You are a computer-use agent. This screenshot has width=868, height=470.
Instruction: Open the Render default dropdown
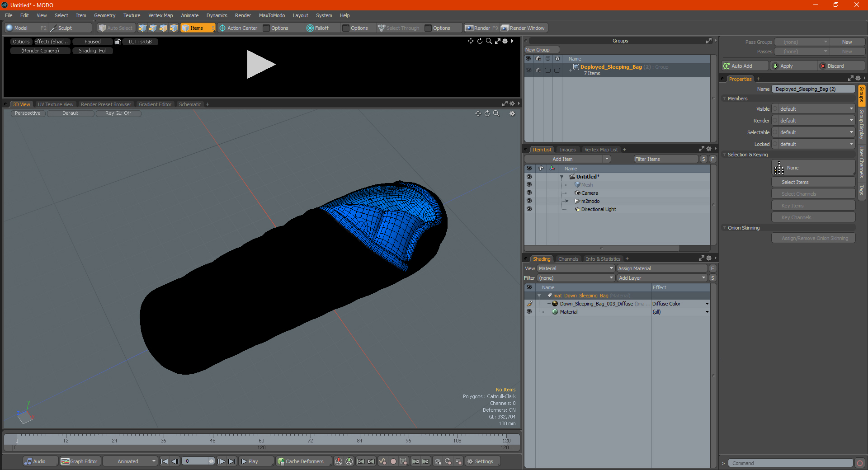pyautogui.click(x=813, y=121)
